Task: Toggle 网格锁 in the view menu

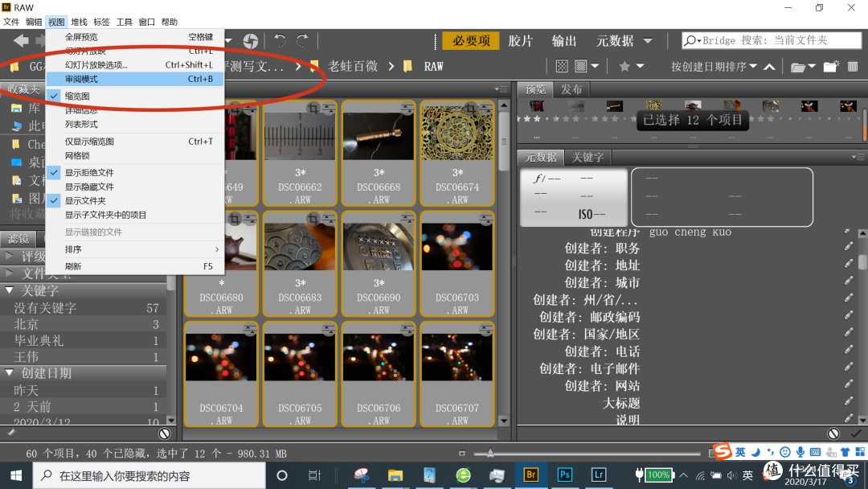Action: pos(135,155)
